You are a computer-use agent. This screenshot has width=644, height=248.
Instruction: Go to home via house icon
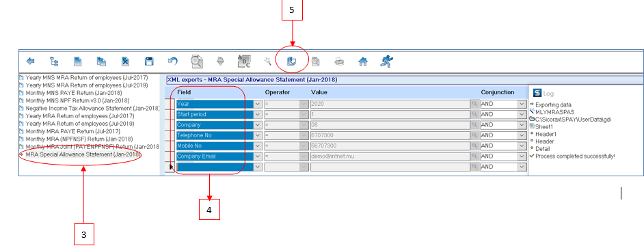362,61
